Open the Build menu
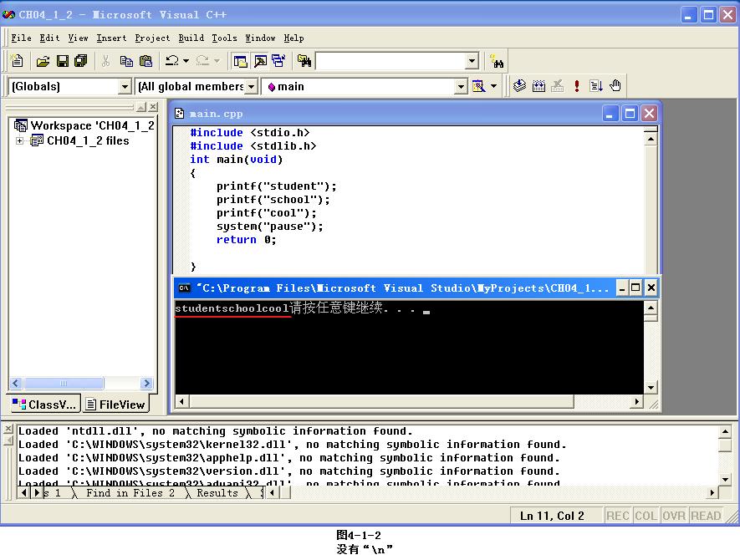 coord(191,38)
